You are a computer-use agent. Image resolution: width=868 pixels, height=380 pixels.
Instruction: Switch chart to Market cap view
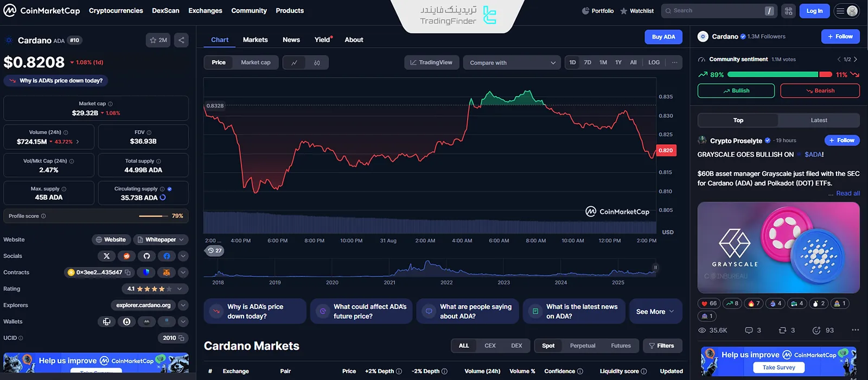tap(256, 62)
